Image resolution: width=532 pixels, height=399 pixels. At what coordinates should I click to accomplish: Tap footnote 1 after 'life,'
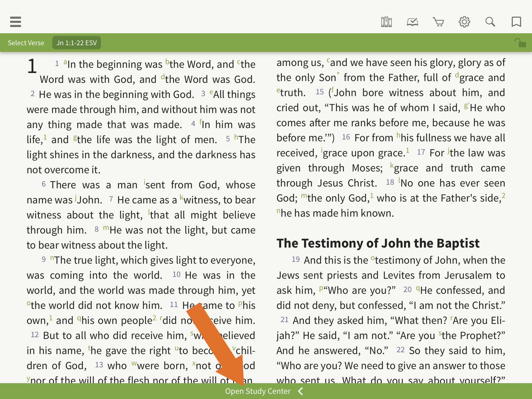click(45, 137)
